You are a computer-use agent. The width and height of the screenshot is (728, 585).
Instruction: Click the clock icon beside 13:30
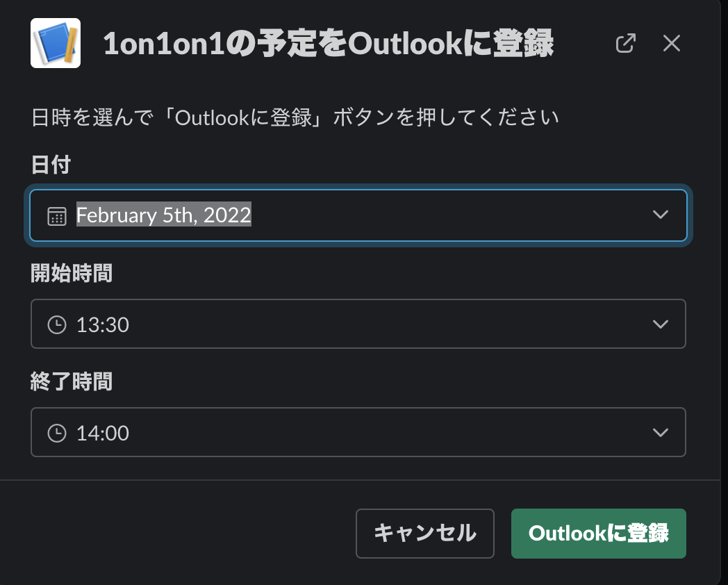coord(56,324)
